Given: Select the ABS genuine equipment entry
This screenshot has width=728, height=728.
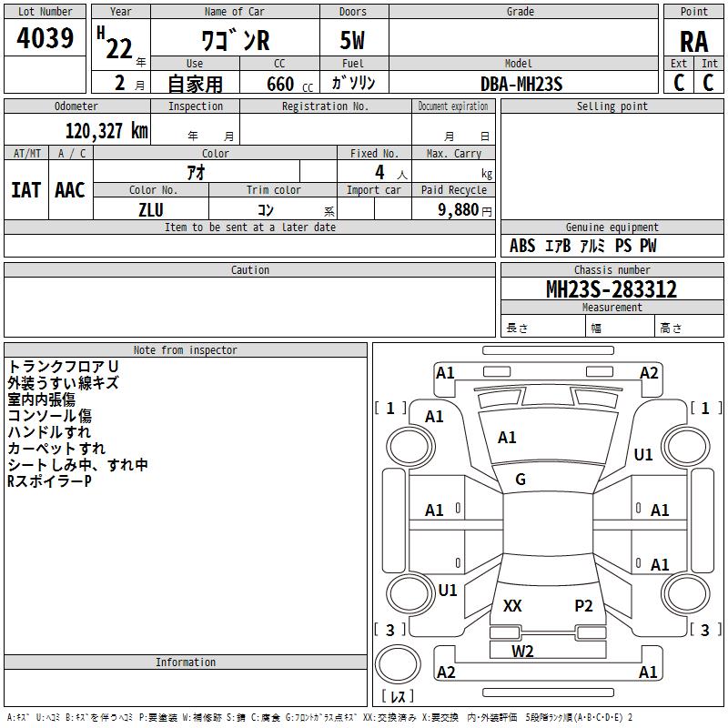Looking at the screenshot, I should point(522,246).
